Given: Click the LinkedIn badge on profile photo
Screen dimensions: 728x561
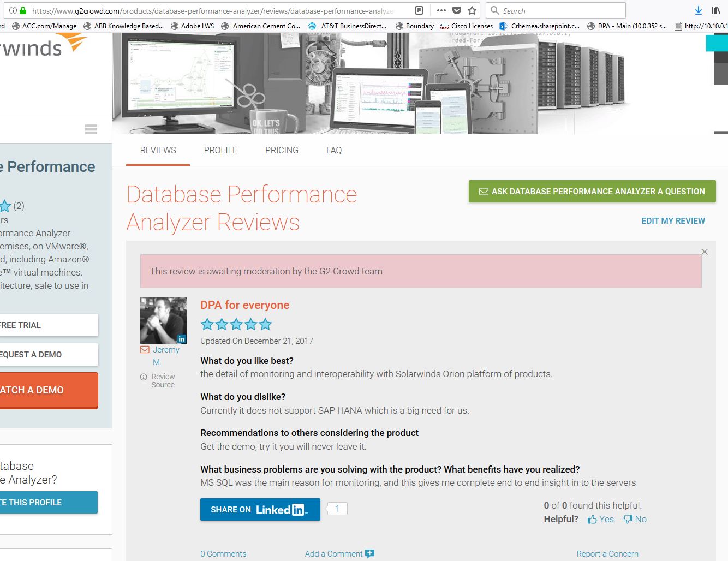Looking at the screenshot, I should click(182, 339).
